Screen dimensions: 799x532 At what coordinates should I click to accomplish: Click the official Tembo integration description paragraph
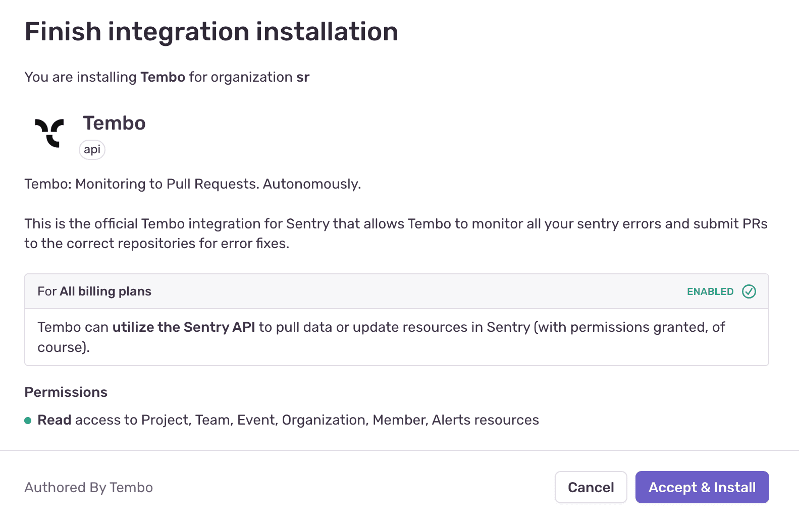(x=396, y=233)
